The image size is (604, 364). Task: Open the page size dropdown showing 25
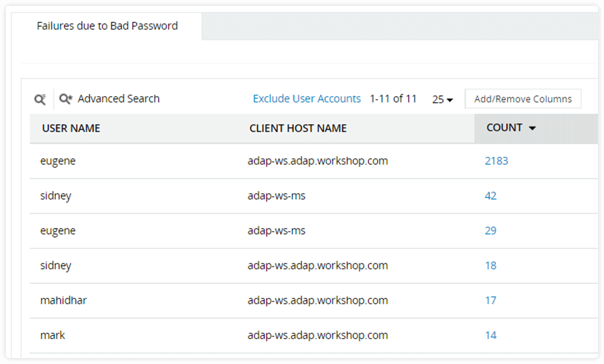click(x=442, y=99)
